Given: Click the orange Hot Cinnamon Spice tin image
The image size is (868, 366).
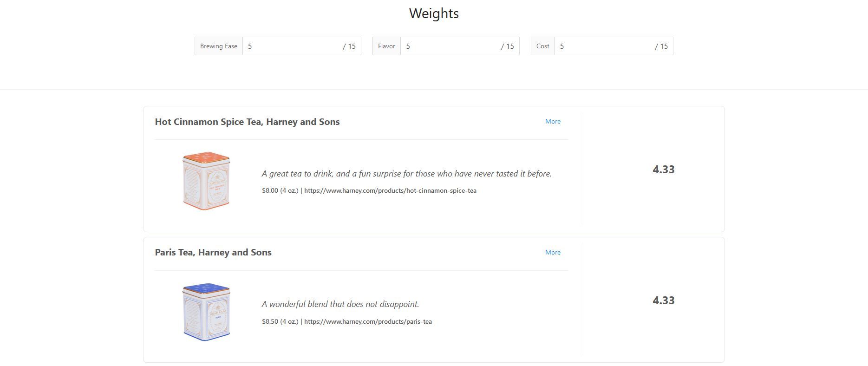Looking at the screenshot, I should click(x=206, y=181).
